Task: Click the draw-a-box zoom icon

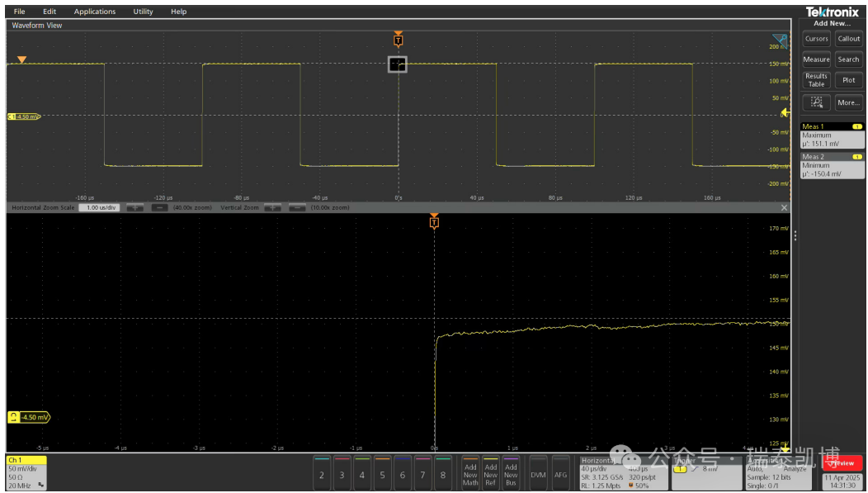Action: tap(816, 102)
